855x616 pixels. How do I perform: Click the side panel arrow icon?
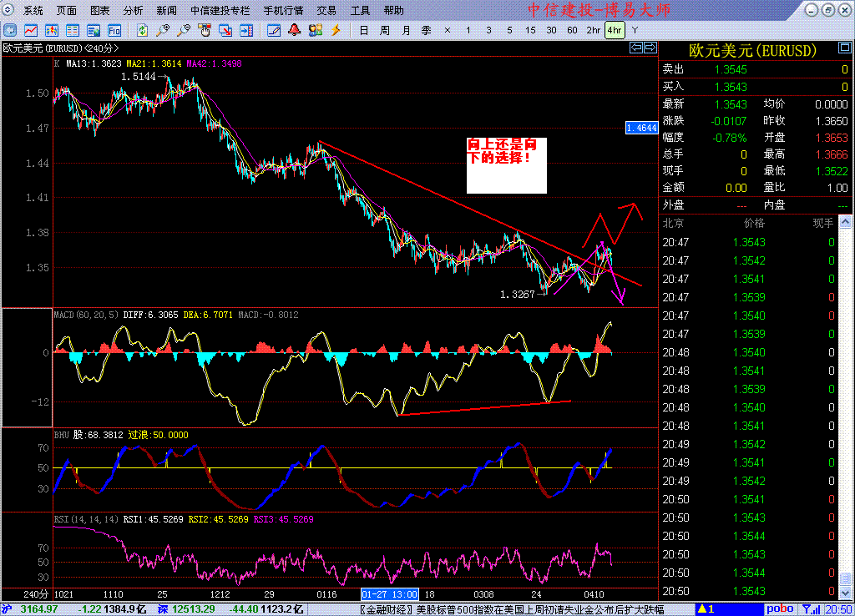[x=246, y=31]
